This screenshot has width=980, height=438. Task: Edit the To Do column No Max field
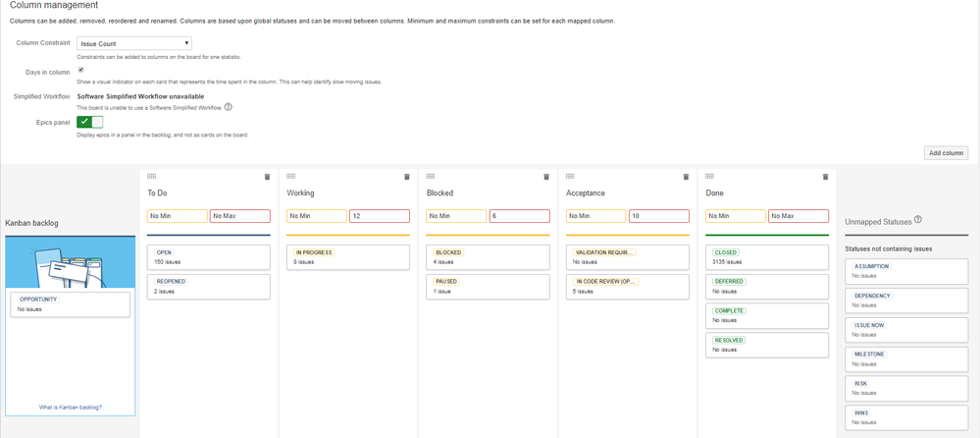click(x=240, y=216)
